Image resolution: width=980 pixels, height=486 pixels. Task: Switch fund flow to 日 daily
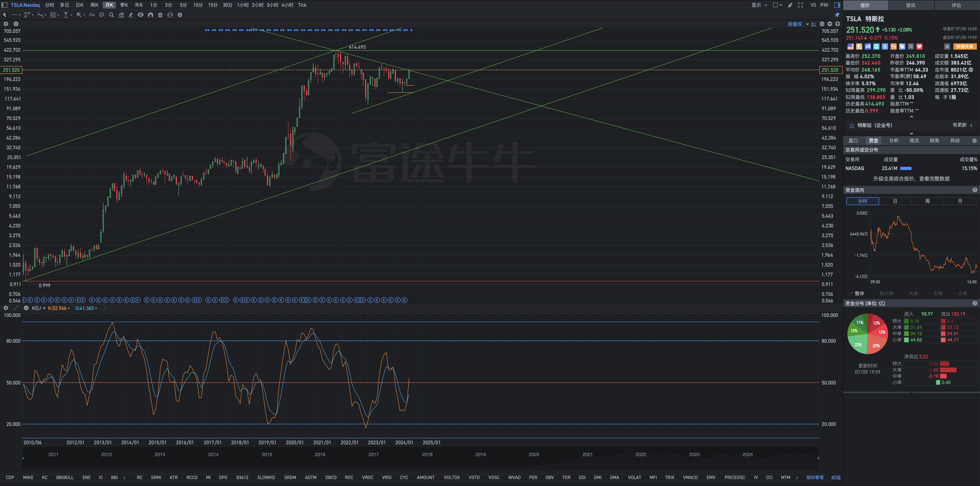coord(895,201)
